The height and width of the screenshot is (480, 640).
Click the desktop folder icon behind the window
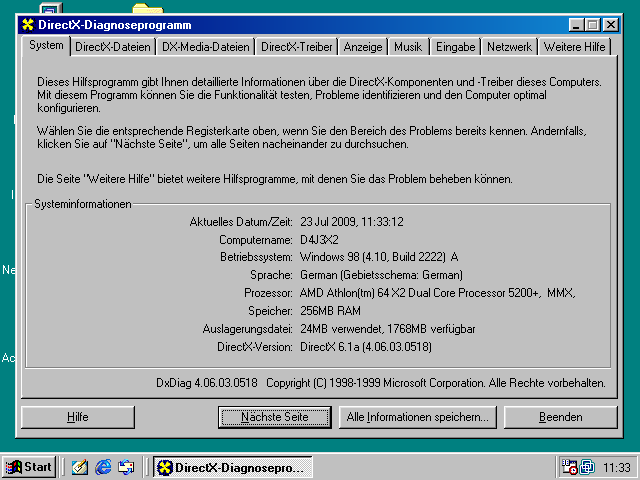(x=148, y=8)
